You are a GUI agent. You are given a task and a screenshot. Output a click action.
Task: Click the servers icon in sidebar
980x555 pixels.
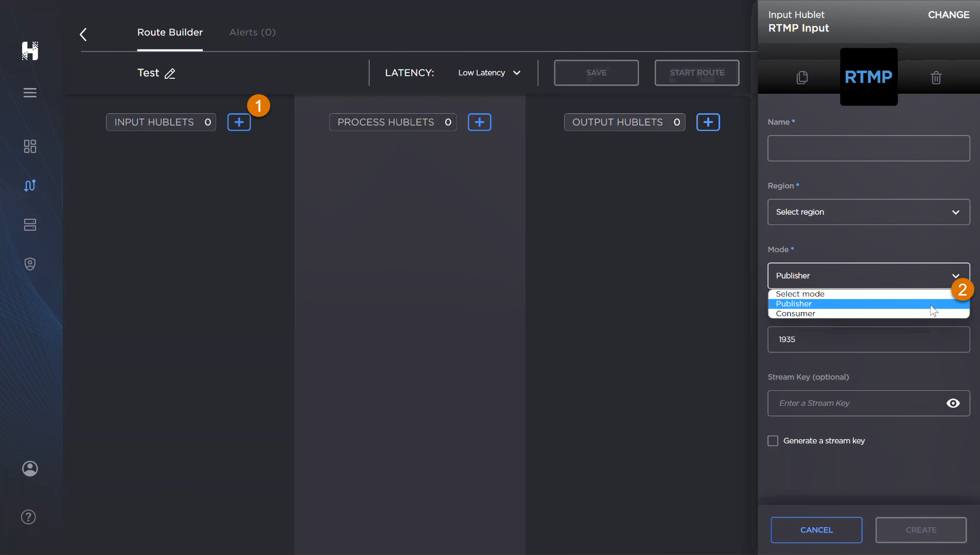coord(29,224)
